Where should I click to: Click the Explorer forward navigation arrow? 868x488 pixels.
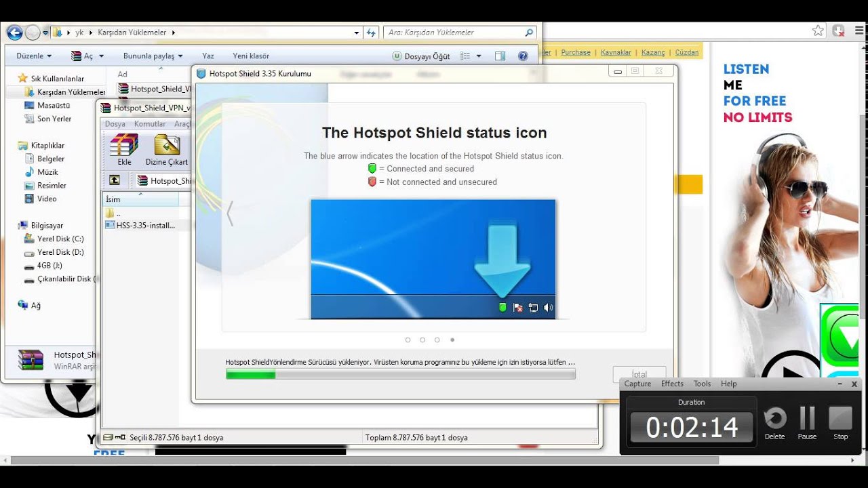click(33, 32)
